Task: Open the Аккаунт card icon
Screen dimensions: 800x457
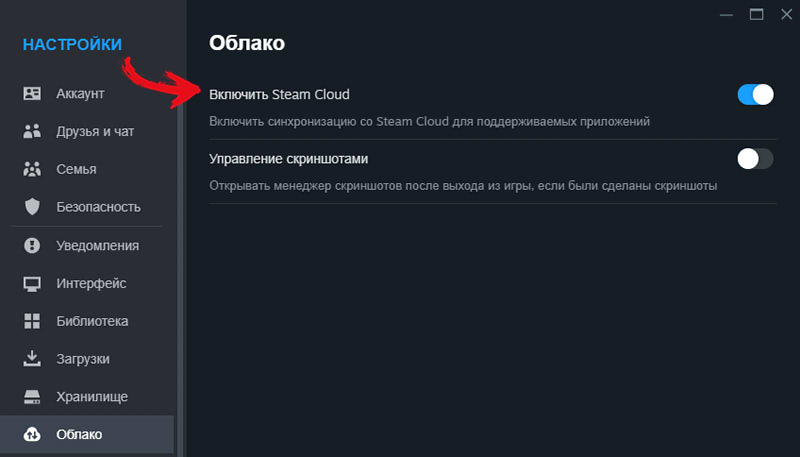Action: click(32, 93)
